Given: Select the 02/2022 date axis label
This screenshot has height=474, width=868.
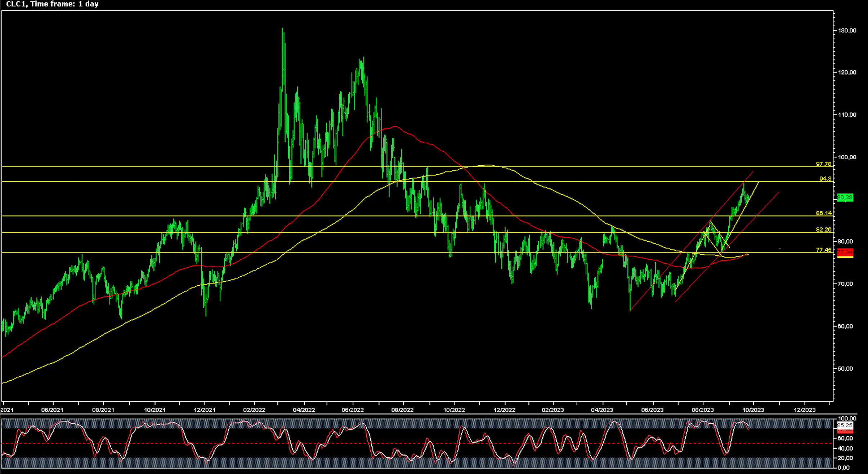Looking at the screenshot, I should coord(254,410).
